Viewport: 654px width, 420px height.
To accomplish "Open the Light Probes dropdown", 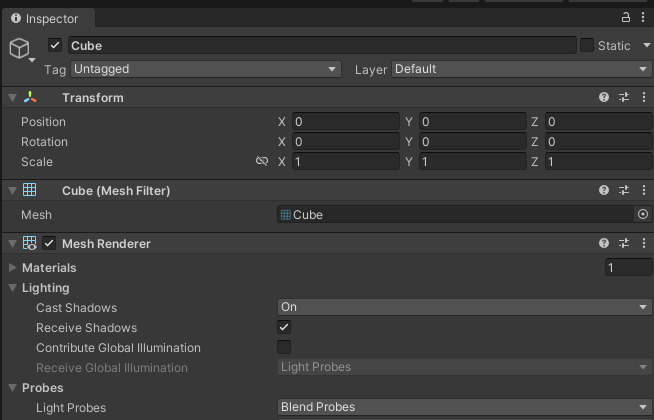I will 464,407.
